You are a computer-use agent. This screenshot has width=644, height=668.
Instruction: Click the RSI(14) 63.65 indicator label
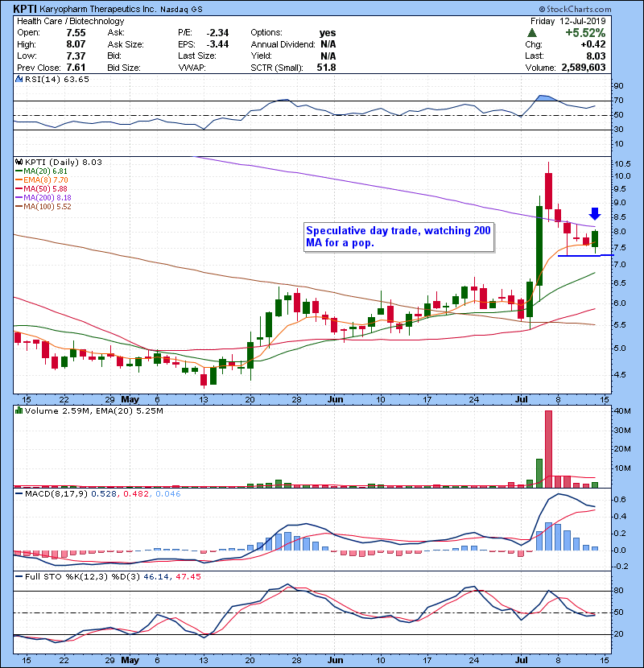(56, 79)
